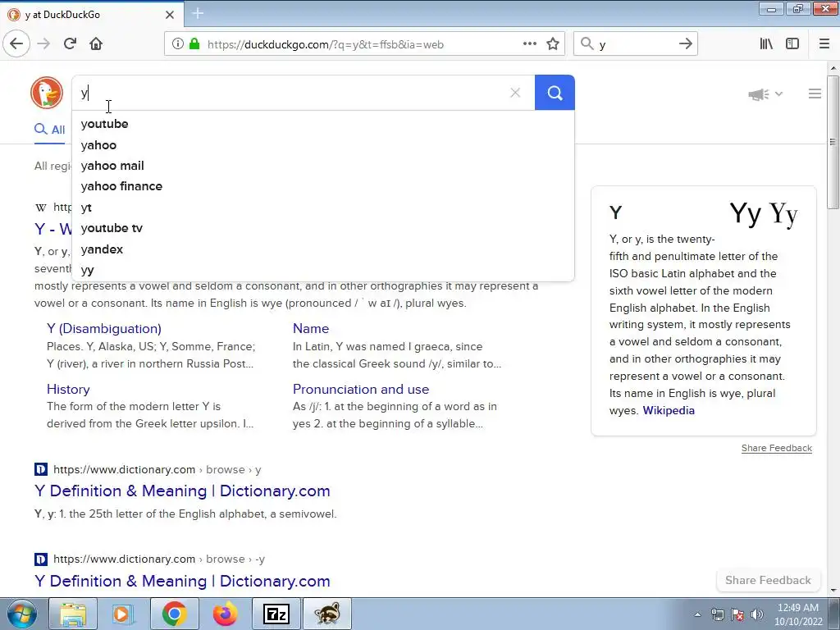Open the raccoon app in taskbar
840x630 pixels.
click(x=327, y=614)
